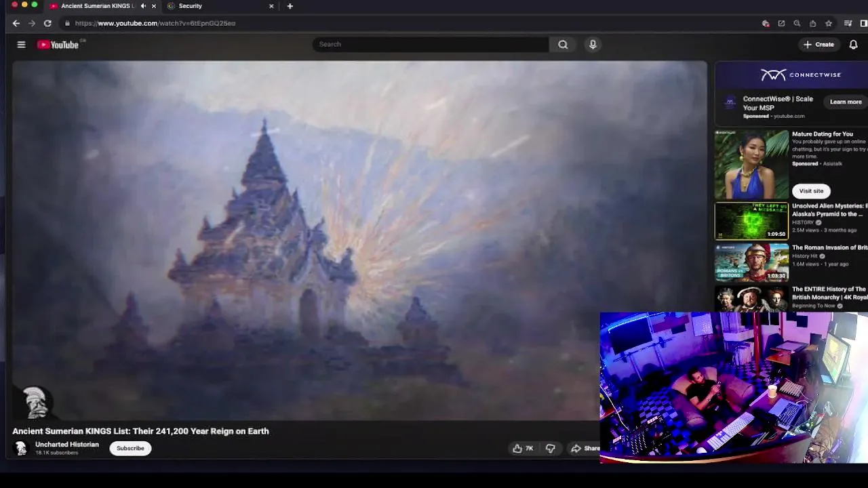868x488 pixels.
Task: Click ConnectWise Scale Your MSP ad title
Action: click(x=778, y=103)
